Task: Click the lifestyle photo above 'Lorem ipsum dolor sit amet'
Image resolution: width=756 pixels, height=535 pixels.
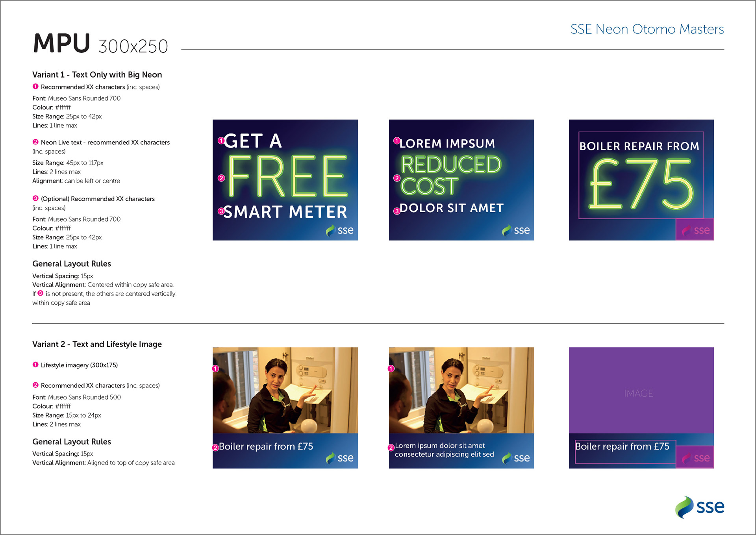Action: pos(461,390)
